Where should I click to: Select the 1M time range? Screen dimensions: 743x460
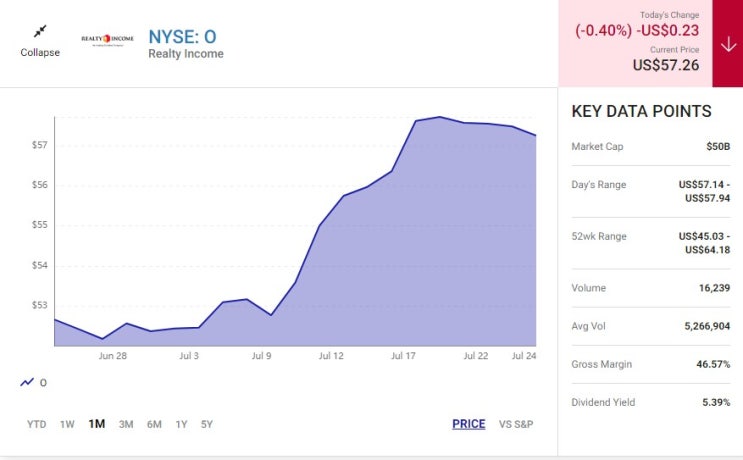tap(97, 424)
